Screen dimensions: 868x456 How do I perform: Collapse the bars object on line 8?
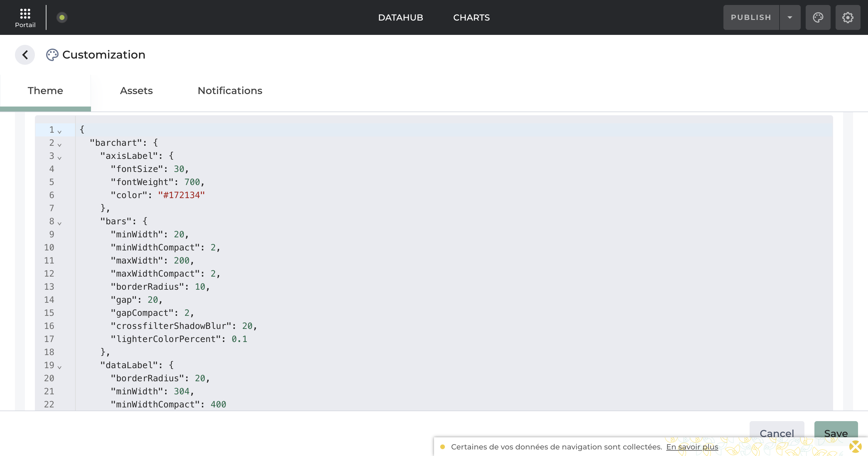[x=60, y=223]
